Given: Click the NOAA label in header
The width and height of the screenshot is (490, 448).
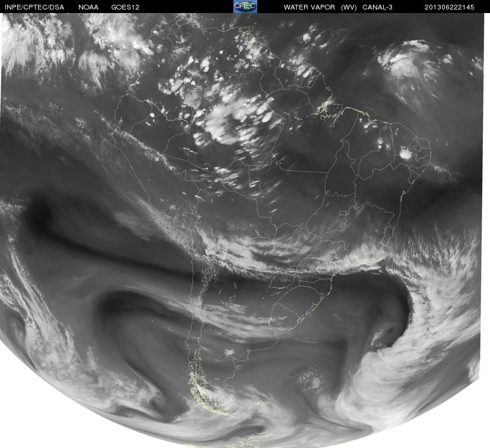Looking at the screenshot, I should pyautogui.click(x=88, y=7).
